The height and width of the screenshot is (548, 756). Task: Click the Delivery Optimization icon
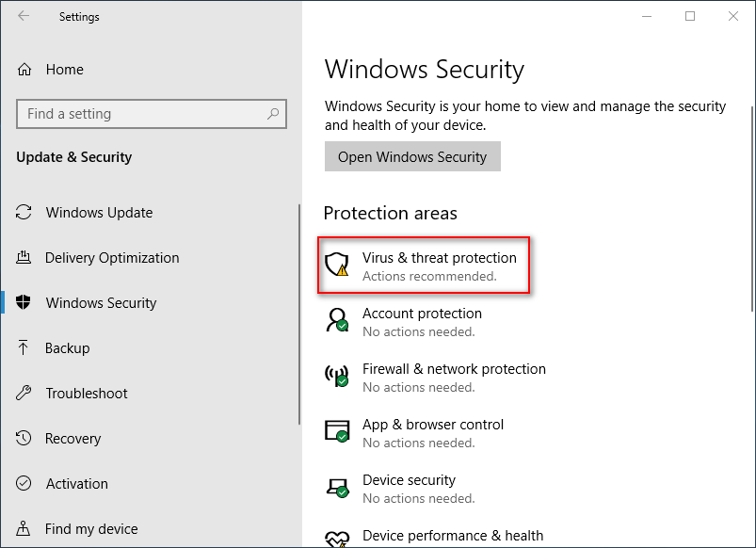click(24, 258)
